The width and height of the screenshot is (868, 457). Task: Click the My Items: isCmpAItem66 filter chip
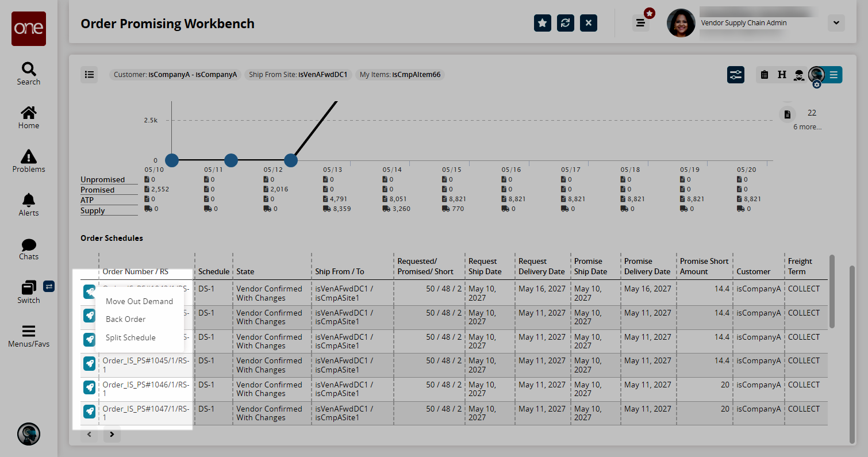[x=400, y=75]
